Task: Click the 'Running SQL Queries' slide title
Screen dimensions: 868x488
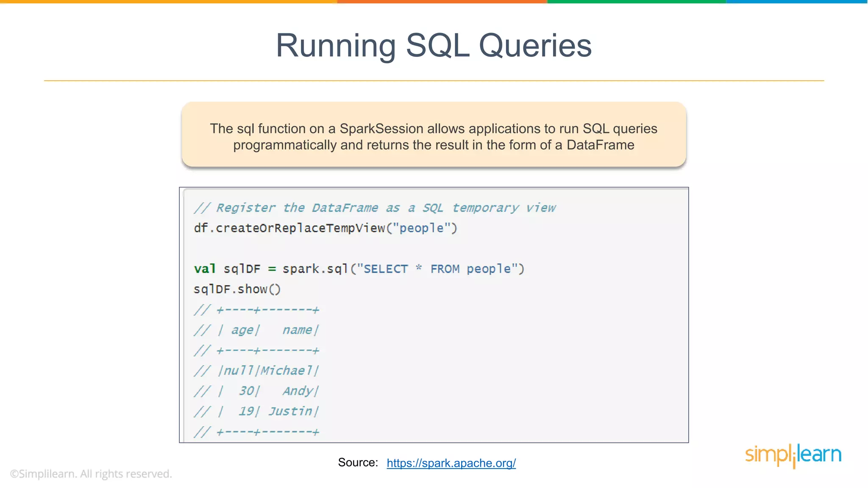Action: [434, 46]
